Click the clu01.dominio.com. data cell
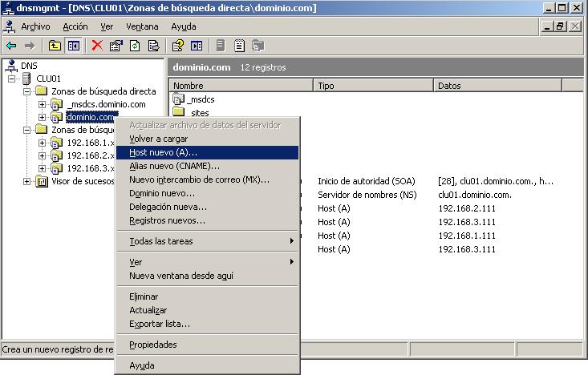The height and width of the screenshot is (375, 588). click(x=475, y=195)
